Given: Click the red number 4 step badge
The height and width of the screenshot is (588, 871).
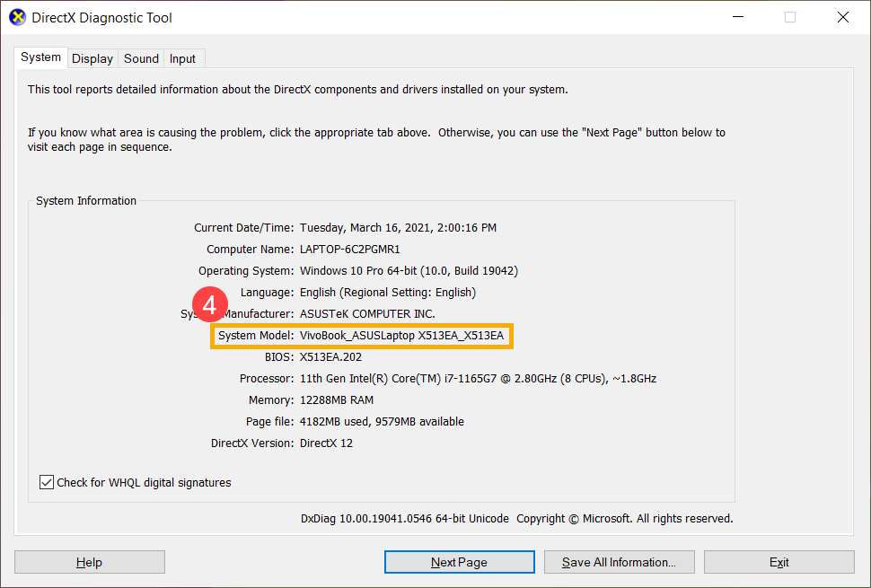Looking at the screenshot, I should point(209,305).
